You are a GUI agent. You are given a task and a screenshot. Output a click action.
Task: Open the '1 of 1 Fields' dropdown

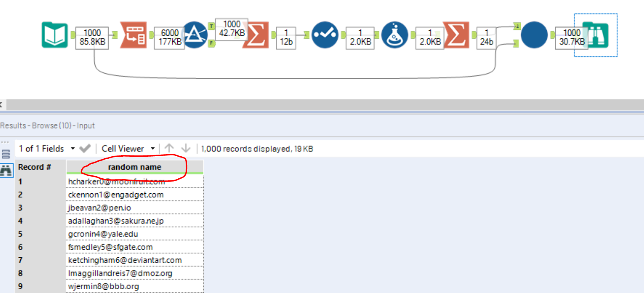click(x=73, y=148)
